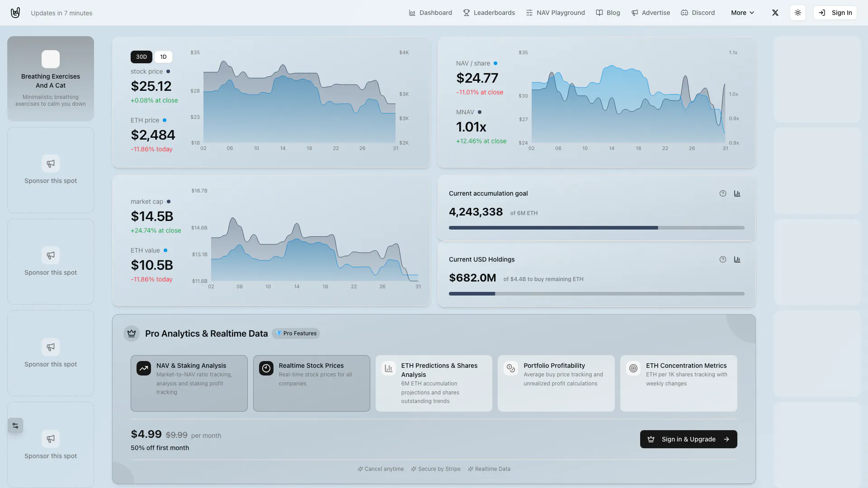Screen dimensions: 868x488
Task: Click the Sign In button
Action: (x=835, y=13)
